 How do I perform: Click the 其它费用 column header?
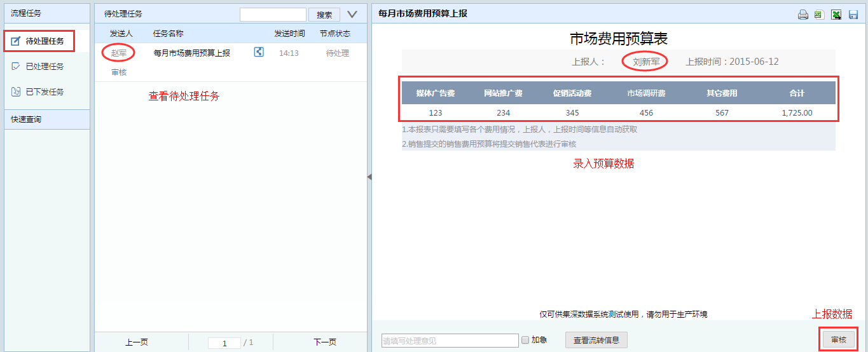pos(722,93)
